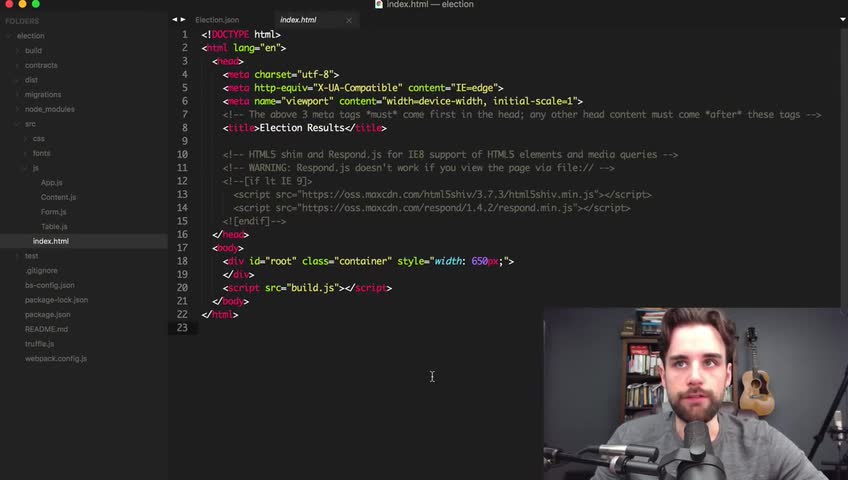Image resolution: width=848 pixels, height=480 pixels.
Task: Click the "X-UA-Compatible" string
Action: [358, 88]
